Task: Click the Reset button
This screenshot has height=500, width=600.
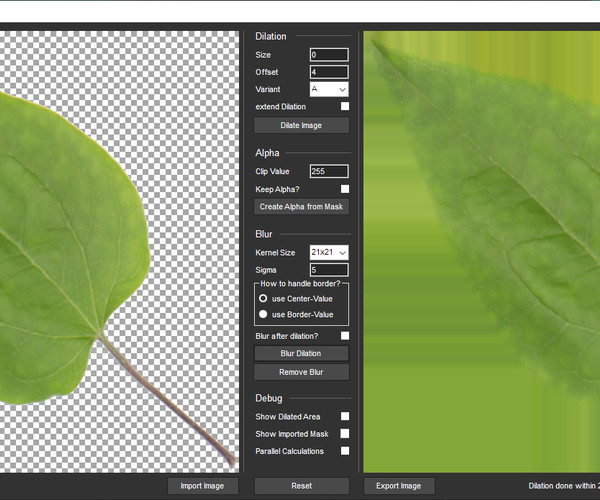Action: point(301,486)
